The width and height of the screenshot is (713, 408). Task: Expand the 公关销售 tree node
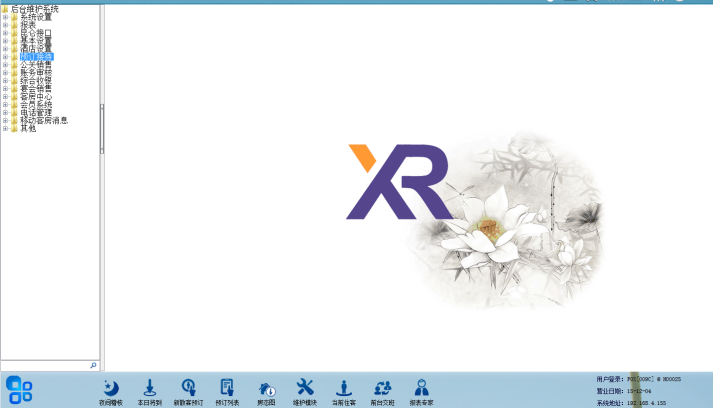[5, 65]
